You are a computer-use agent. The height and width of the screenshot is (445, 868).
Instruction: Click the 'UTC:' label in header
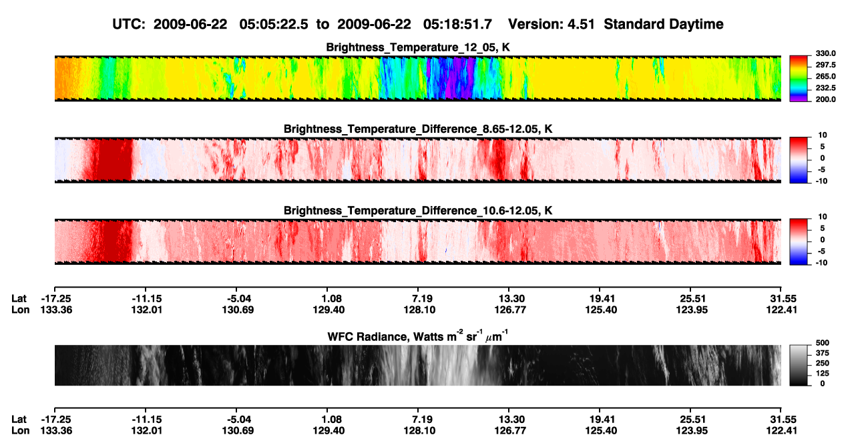click(x=128, y=24)
